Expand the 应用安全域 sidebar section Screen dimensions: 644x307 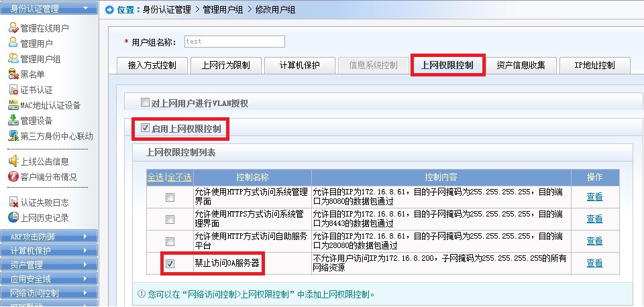pos(49,279)
